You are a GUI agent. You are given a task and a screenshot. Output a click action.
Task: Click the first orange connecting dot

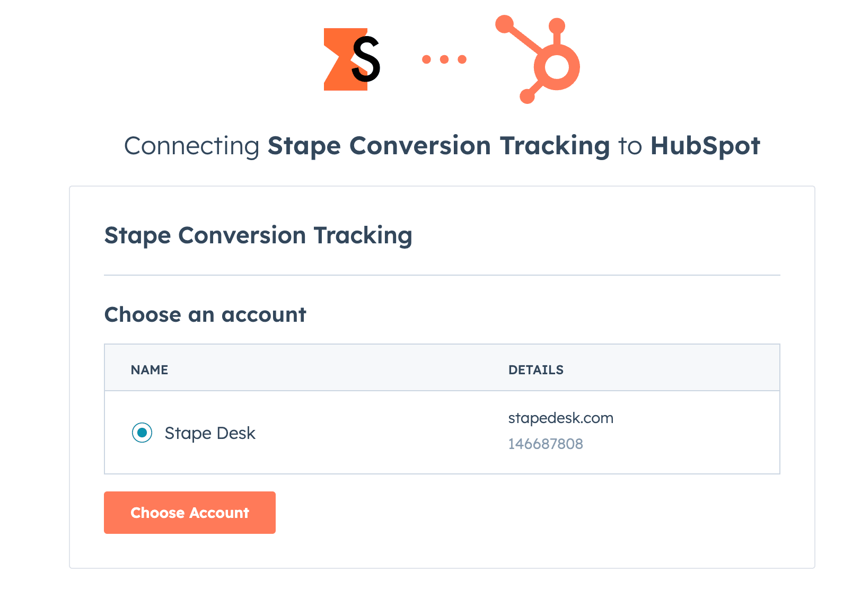click(x=426, y=59)
